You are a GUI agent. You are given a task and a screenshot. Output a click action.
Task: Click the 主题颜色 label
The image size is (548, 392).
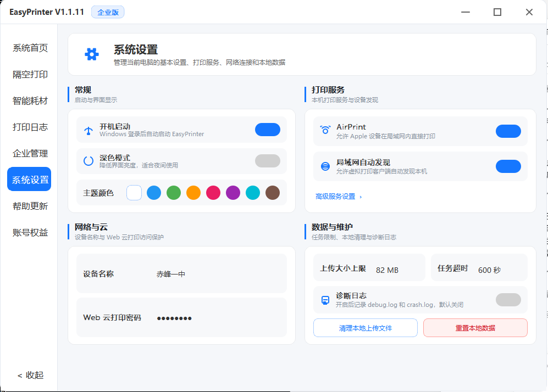click(x=98, y=193)
